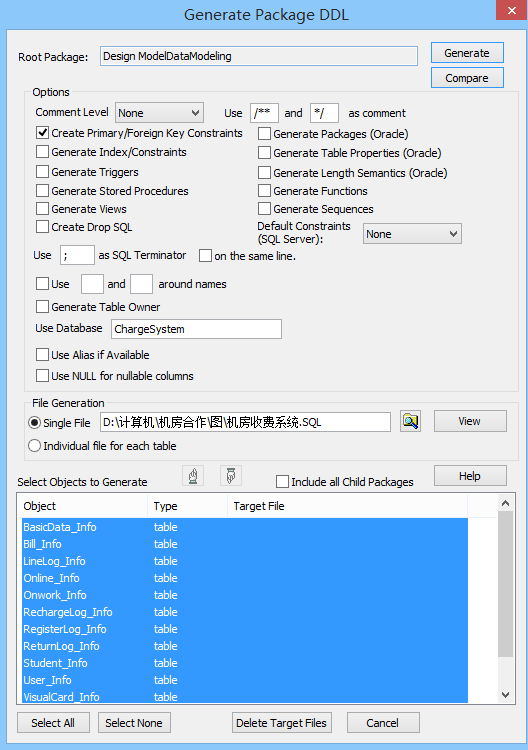Screen dimensions: 528x750
Task: Click the Help button
Action: pyautogui.click(x=470, y=476)
